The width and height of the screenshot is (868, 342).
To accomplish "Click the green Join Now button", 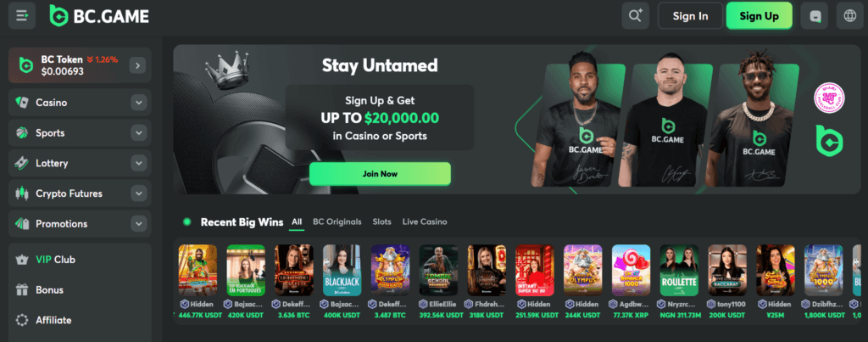I will tap(380, 174).
